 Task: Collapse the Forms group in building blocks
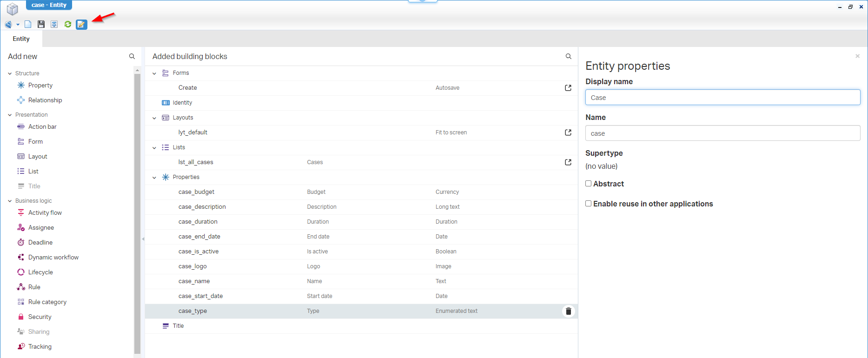[x=154, y=73]
